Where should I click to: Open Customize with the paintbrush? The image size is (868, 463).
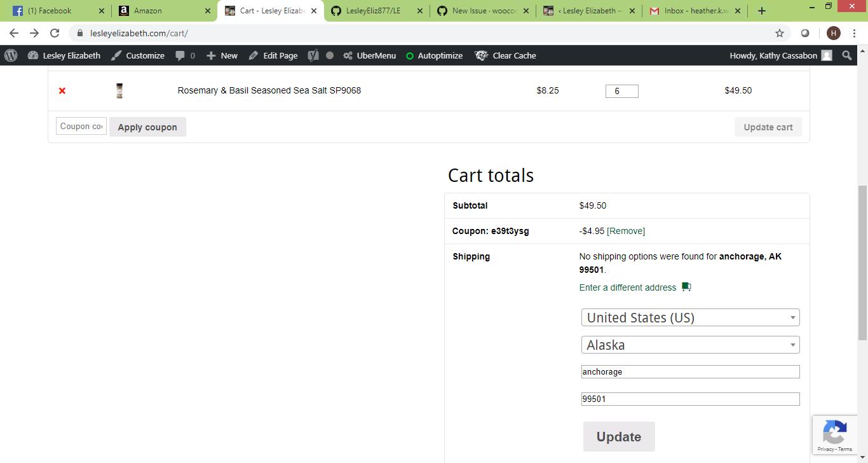tap(138, 55)
